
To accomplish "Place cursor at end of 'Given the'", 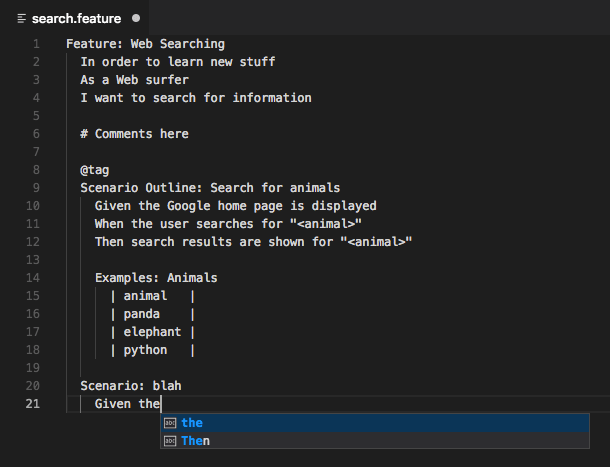I will point(161,404).
